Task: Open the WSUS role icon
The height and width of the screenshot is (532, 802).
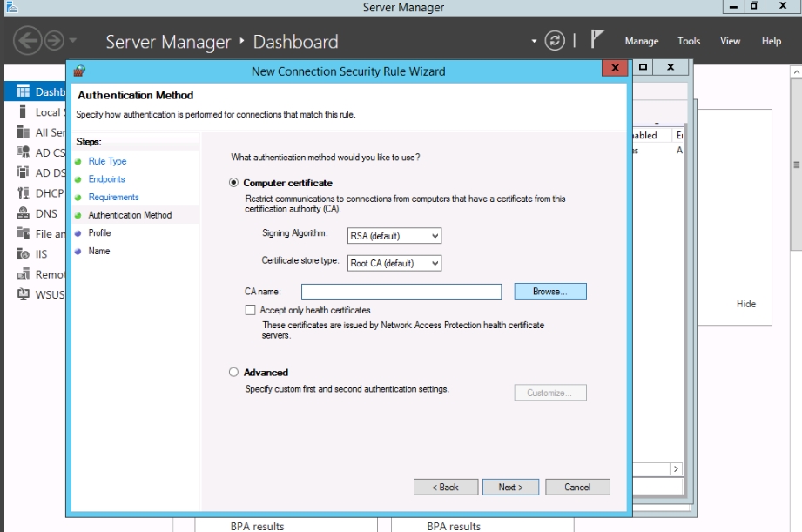Action: pyautogui.click(x=23, y=294)
